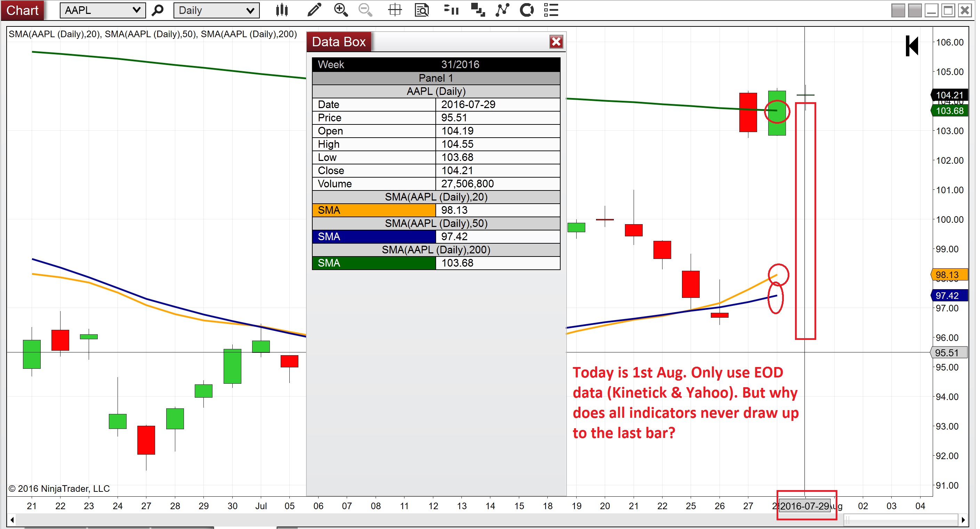Viewport: 980px width, 529px height.
Task: Click the SMA indicator label text on chart
Action: point(153,34)
